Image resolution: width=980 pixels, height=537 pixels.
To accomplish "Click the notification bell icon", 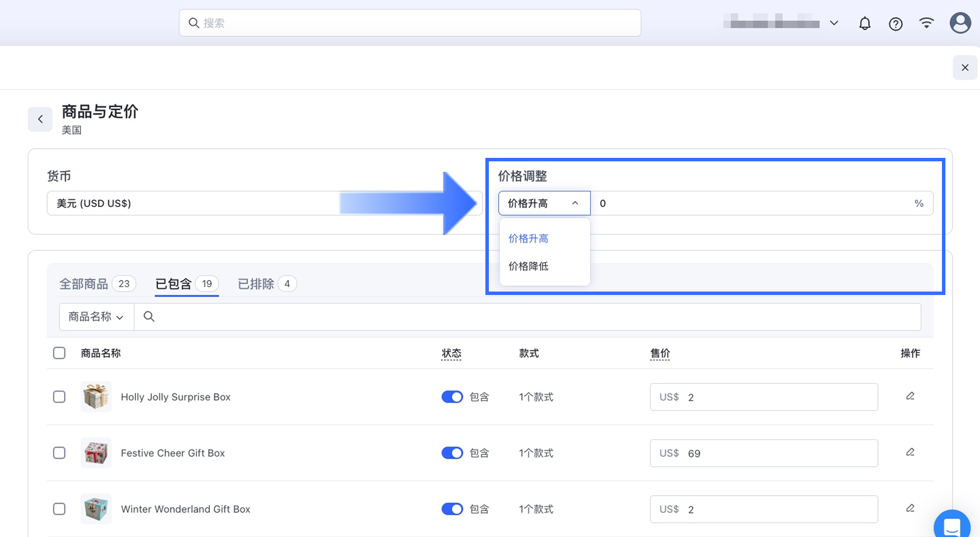I will [x=865, y=24].
